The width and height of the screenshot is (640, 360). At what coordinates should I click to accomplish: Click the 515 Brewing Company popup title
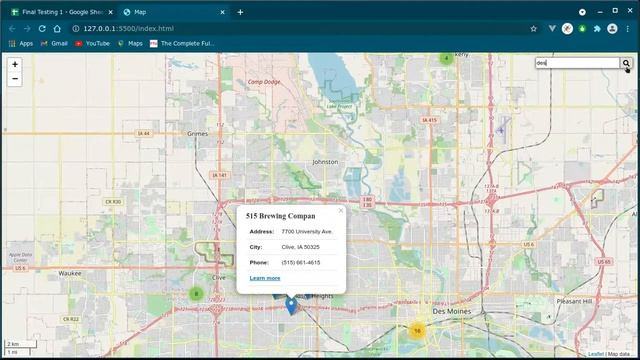pyautogui.click(x=280, y=216)
